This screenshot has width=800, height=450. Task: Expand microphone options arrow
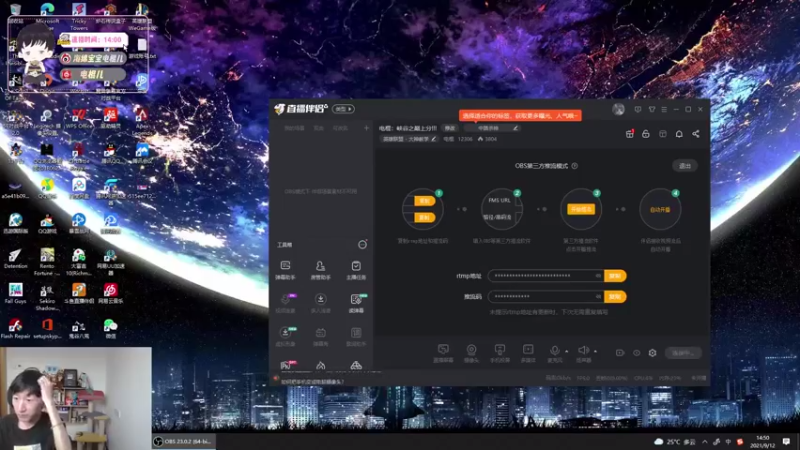(x=567, y=351)
